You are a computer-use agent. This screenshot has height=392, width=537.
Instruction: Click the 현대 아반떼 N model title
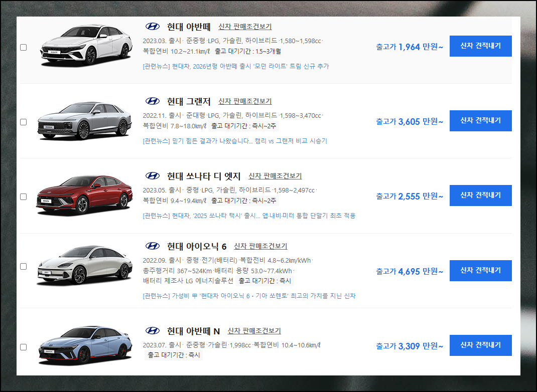click(x=193, y=331)
